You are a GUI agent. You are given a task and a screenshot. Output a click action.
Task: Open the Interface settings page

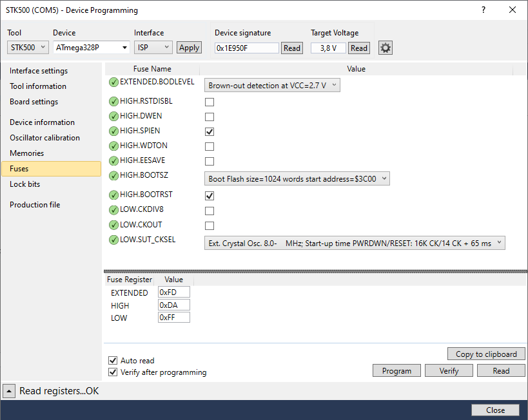coord(39,71)
